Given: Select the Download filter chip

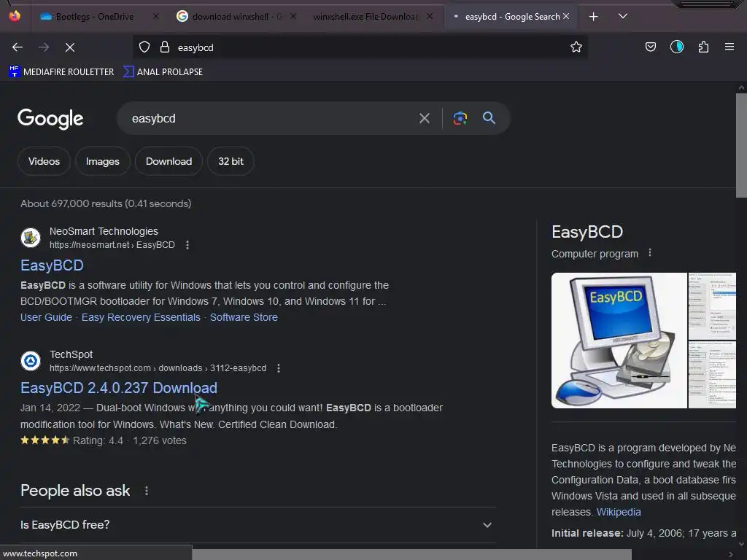Looking at the screenshot, I should pos(169,161).
